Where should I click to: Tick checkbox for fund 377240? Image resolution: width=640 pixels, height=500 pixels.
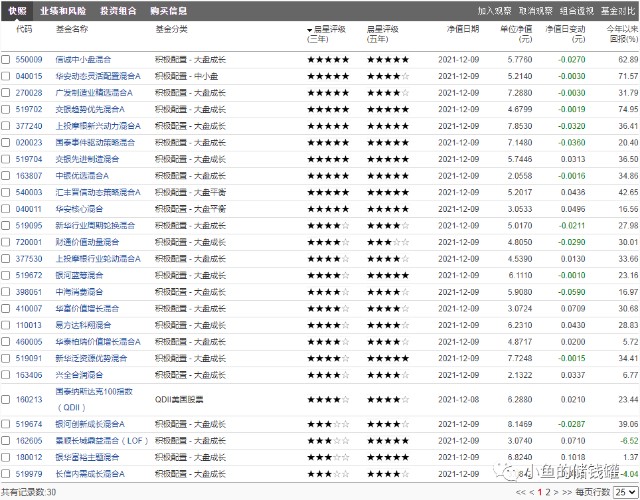[5, 126]
